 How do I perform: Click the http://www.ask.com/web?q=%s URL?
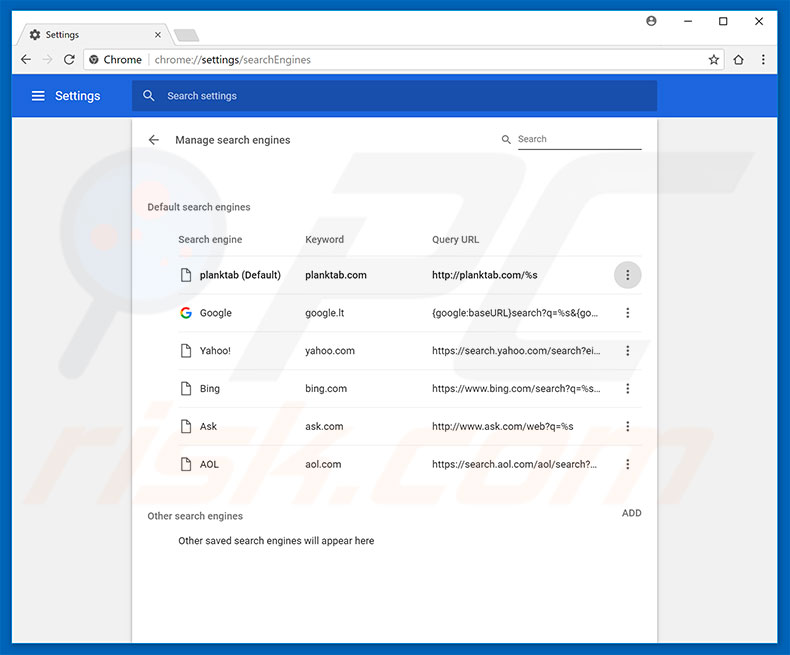[x=502, y=426]
